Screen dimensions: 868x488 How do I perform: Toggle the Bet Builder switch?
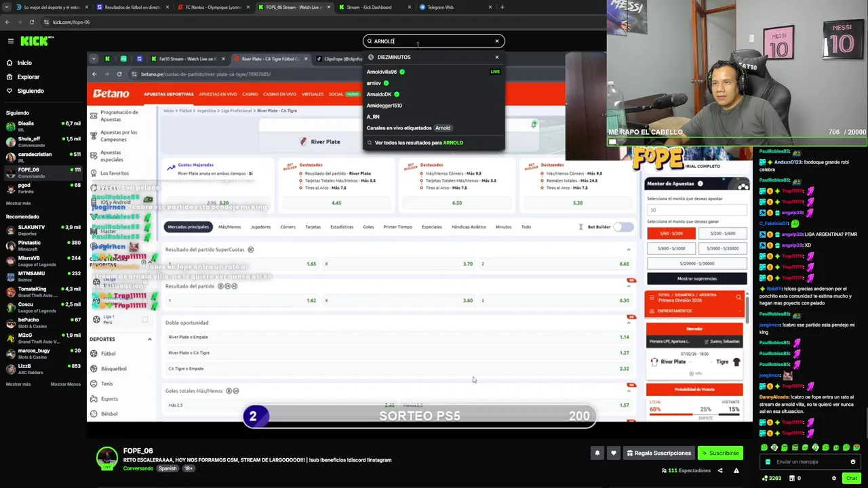click(623, 227)
